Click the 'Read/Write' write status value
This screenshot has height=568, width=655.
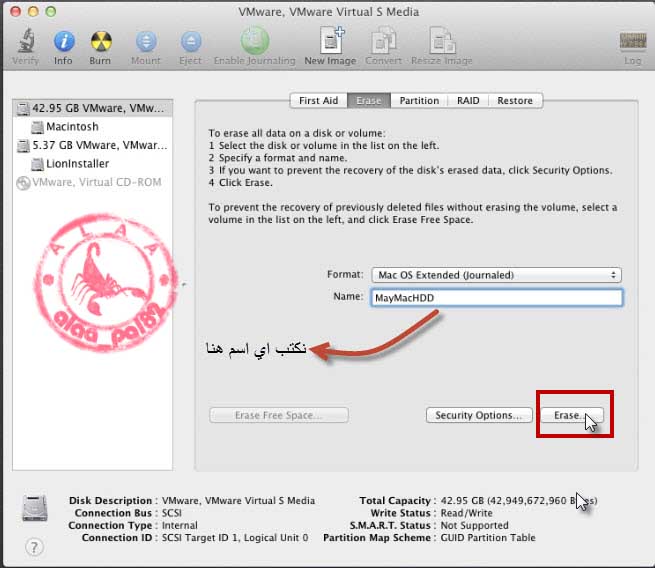[467, 513]
